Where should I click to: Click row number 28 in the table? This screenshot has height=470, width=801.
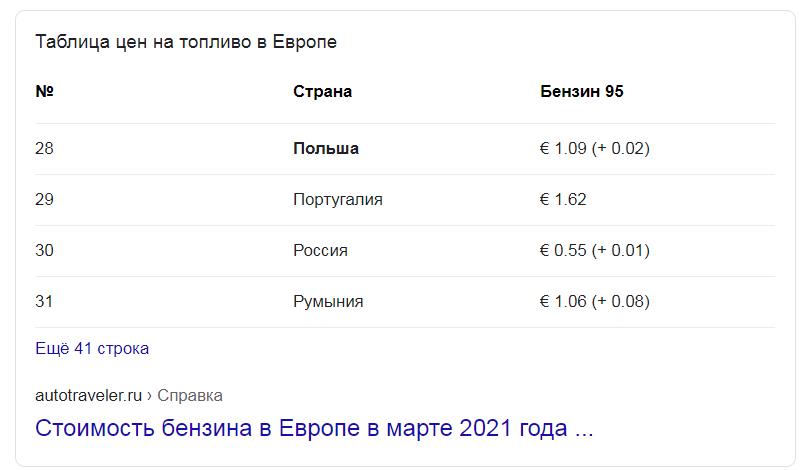coord(44,149)
